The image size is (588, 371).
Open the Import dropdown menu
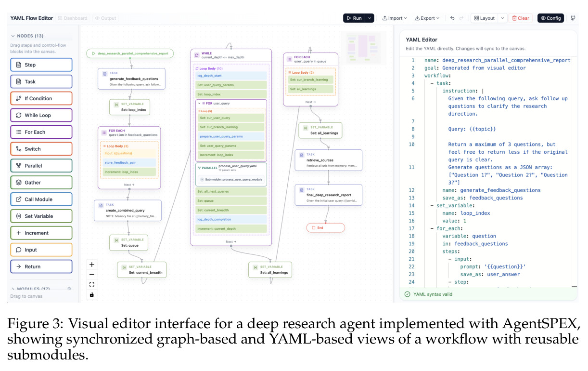[395, 18]
